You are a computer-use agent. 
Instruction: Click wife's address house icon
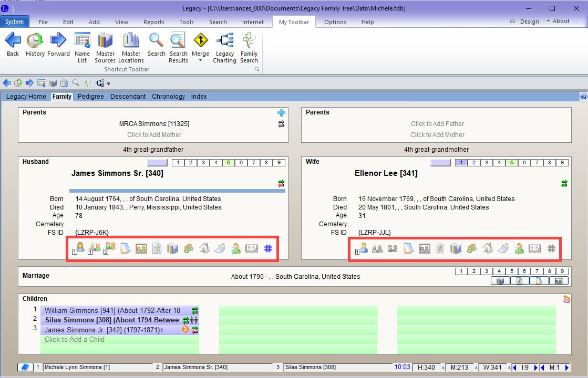tap(488, 248)
